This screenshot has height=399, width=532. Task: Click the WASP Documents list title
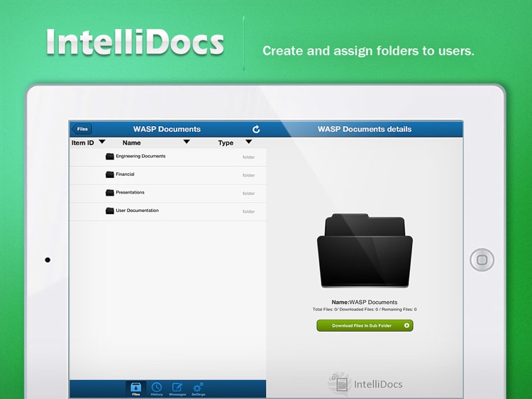tap(167, 129)
